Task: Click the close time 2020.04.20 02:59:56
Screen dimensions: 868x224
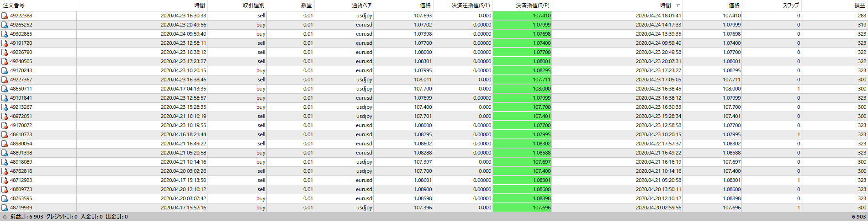Action: [658, 208]
